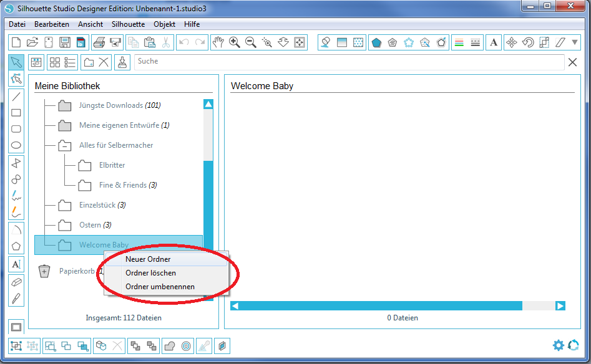
Task: Open the settings gear at bottom right
Action: [x=559, y=345]
